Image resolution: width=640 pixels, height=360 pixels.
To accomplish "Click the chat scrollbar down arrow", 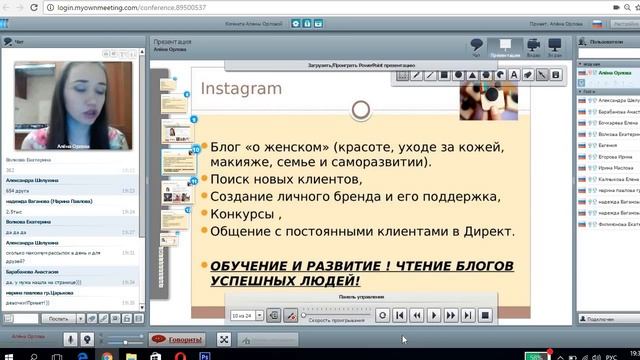I will 142,307.
